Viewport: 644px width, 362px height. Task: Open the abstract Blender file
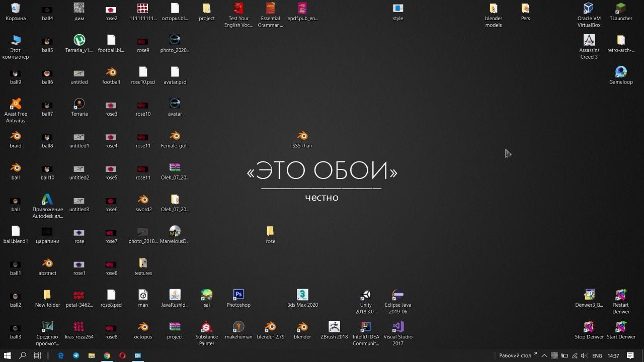point(47,266)
